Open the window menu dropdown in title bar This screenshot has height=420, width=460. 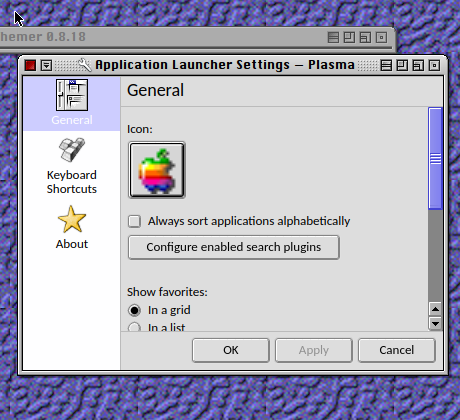46,65
